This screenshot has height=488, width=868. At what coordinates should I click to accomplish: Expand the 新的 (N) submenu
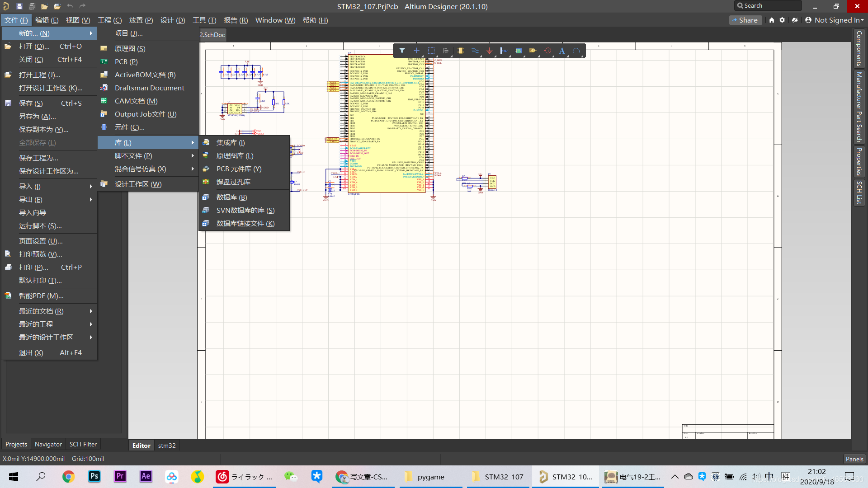point(49,33)
